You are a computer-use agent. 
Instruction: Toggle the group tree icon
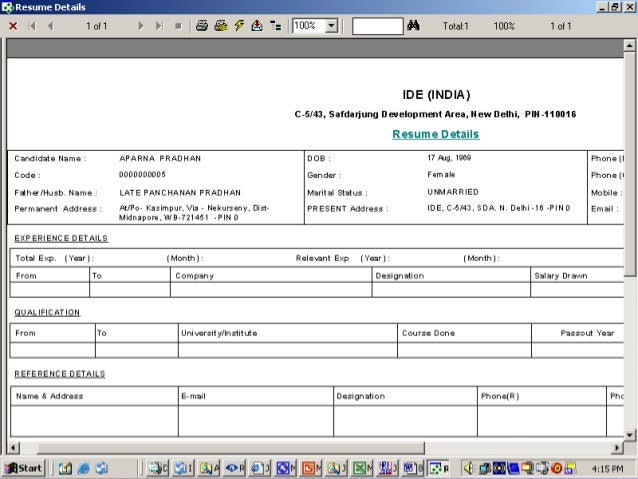tap(276, 26)
